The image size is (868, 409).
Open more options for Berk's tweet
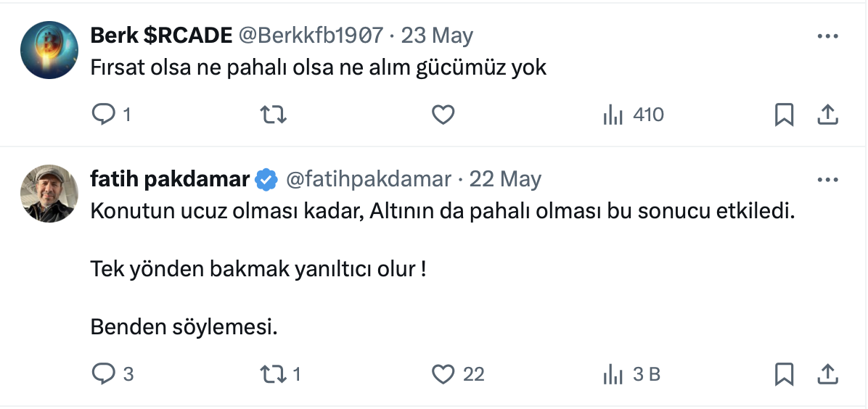click(x=828, y=36)
